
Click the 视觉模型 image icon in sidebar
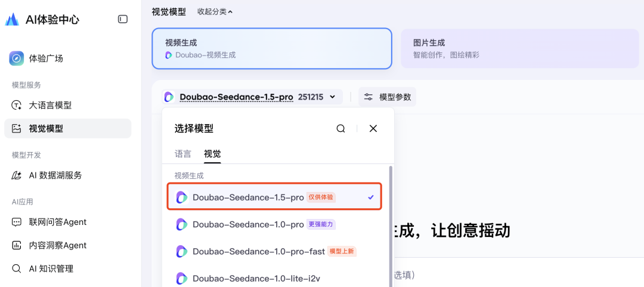pos(17,129)
